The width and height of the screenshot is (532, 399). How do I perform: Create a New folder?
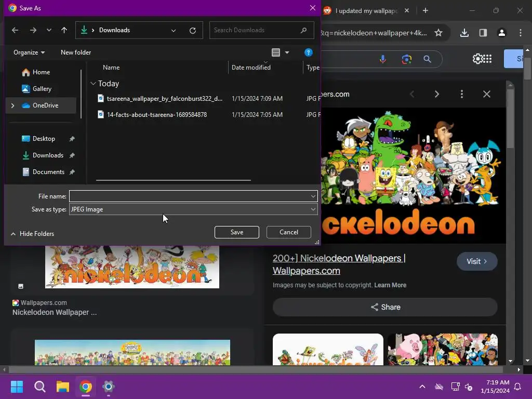76,52
